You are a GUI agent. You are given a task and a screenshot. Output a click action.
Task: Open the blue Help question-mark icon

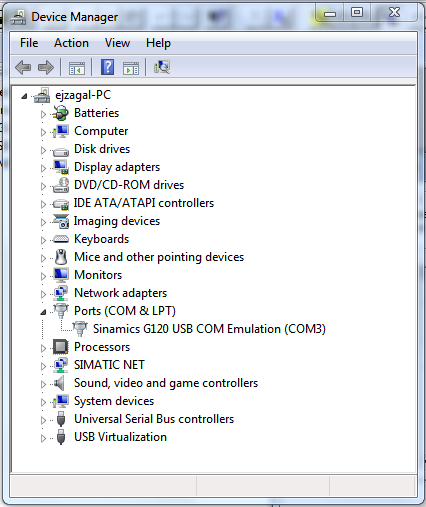(107, 67)
